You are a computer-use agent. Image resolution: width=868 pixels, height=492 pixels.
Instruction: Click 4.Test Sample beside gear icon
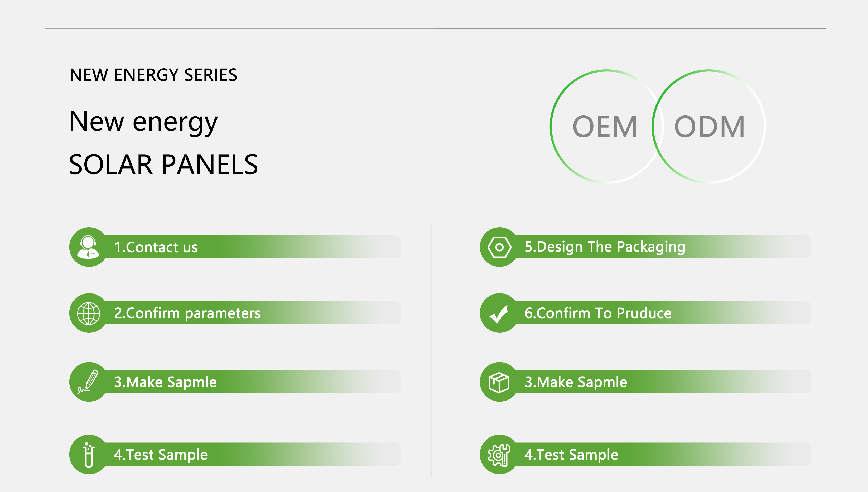click(571, 455)
